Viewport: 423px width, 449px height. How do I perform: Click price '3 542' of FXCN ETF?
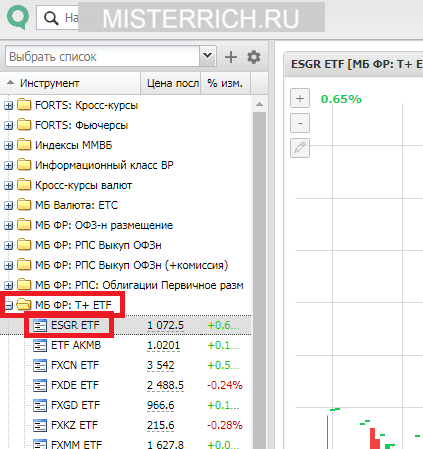point(161,365)
